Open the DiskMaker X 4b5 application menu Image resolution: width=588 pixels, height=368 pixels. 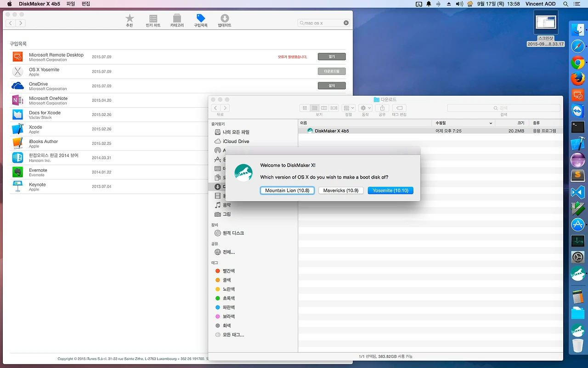click(40, 4)
